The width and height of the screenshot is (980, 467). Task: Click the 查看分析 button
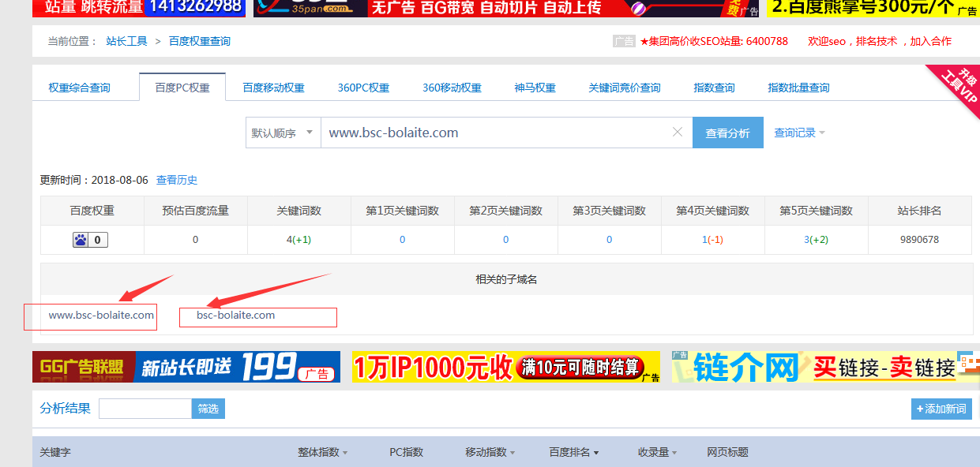728,133
